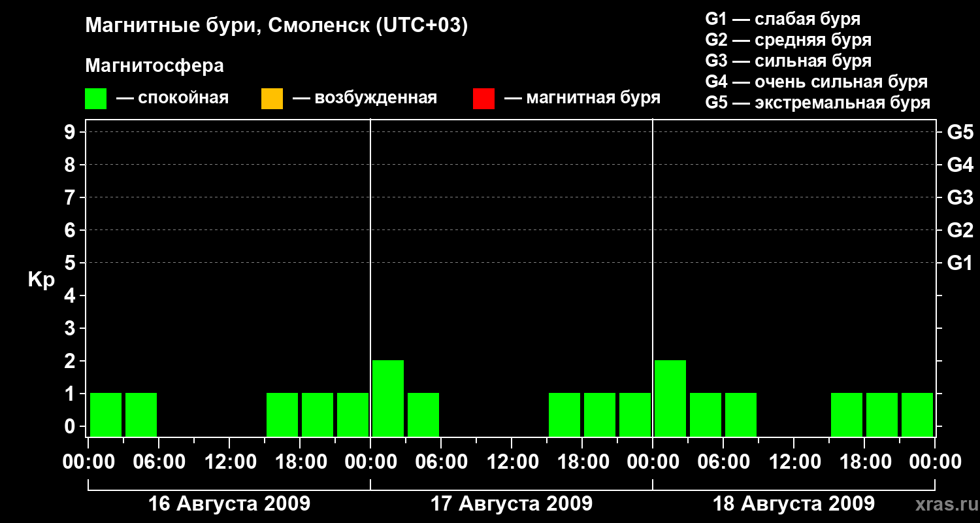Image resolution: width=980 pixels, height=523 pixels.
Task: Click the first Kp 1 bar on 16 Августа
Action: [x=106, y=414]
